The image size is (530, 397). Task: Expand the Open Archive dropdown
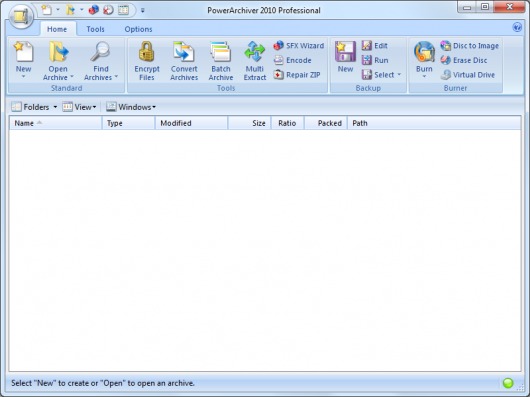pos(58,61)
